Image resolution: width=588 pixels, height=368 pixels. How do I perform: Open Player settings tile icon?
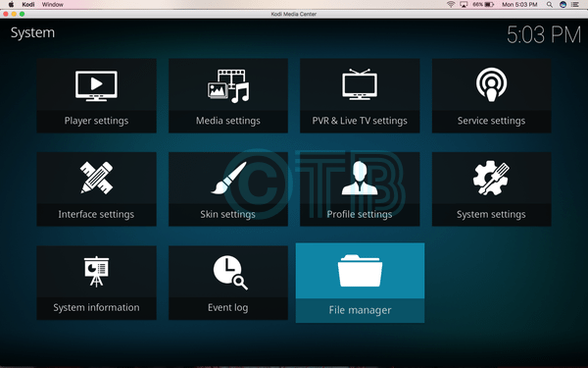pos(96,86)
